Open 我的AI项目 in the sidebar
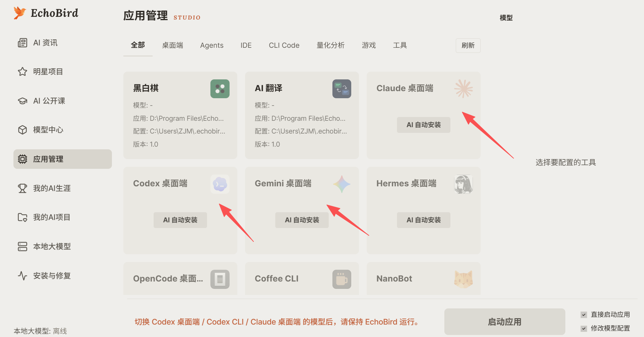The image size is (644, 337). tap(63, 217)
